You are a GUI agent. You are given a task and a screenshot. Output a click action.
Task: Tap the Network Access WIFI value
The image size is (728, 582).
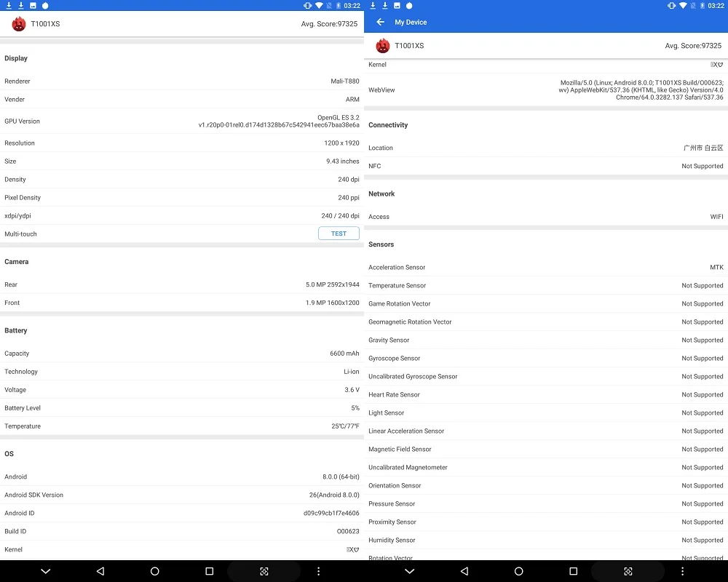pos(716,217)
